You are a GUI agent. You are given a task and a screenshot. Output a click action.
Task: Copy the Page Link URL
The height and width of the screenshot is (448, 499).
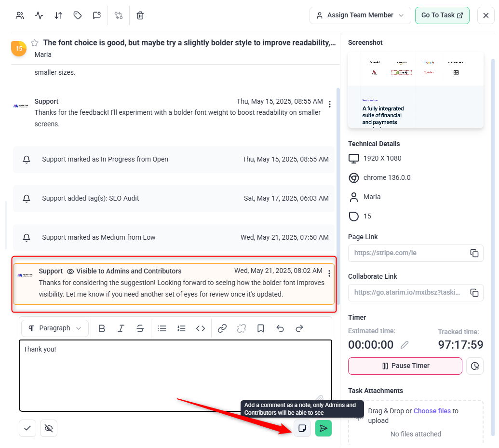pos(474,253)
